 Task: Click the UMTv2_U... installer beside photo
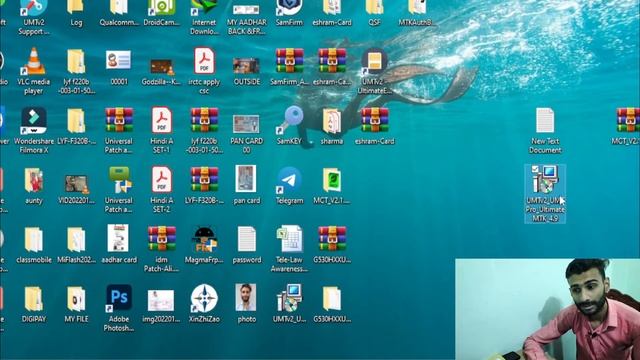point(289,298)
